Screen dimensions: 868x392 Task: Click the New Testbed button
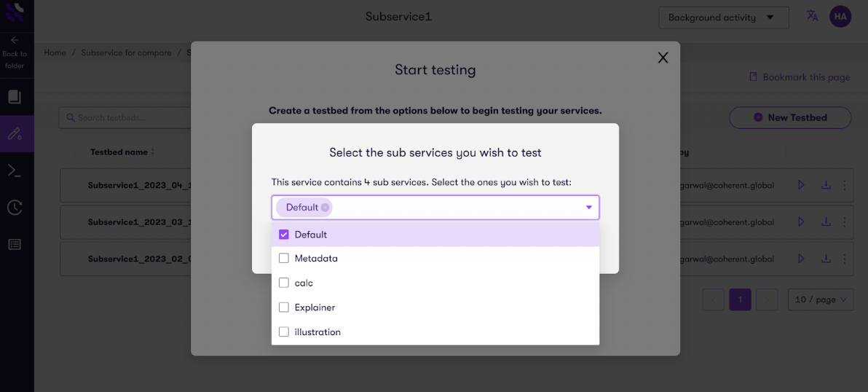tap(790, 117)
